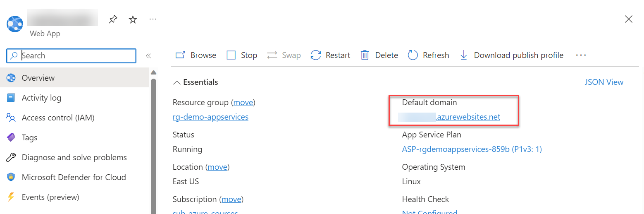Open the rg-demo-appservices resource group link
Viewport: 644px width, 214px height.
[210, 117]
